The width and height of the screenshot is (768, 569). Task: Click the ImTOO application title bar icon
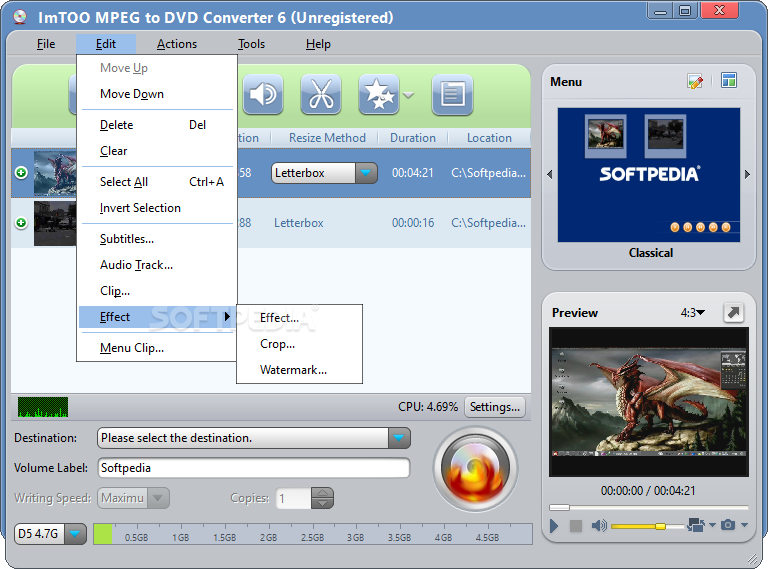click(20, 17)
